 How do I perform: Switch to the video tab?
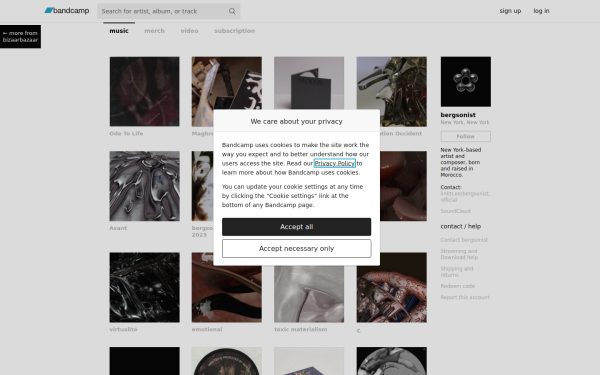pyautogui.click(x=189, y=31)
